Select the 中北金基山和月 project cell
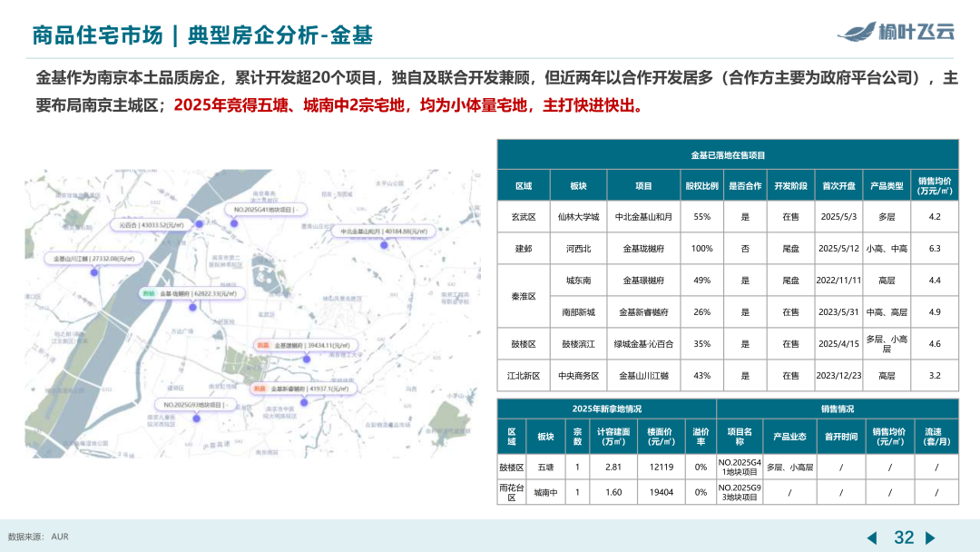Viewport: 980px width, 552px height. click(x=643, y=217)
